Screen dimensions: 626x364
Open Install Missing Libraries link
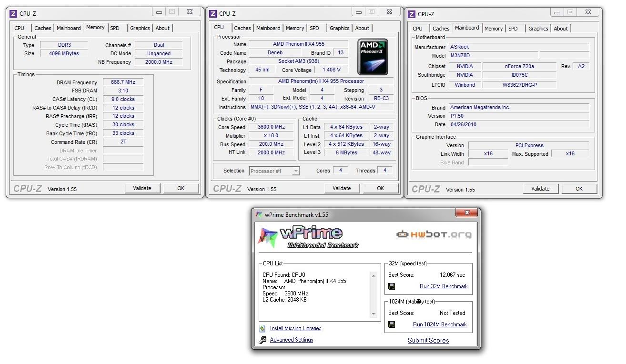point(295,328)
